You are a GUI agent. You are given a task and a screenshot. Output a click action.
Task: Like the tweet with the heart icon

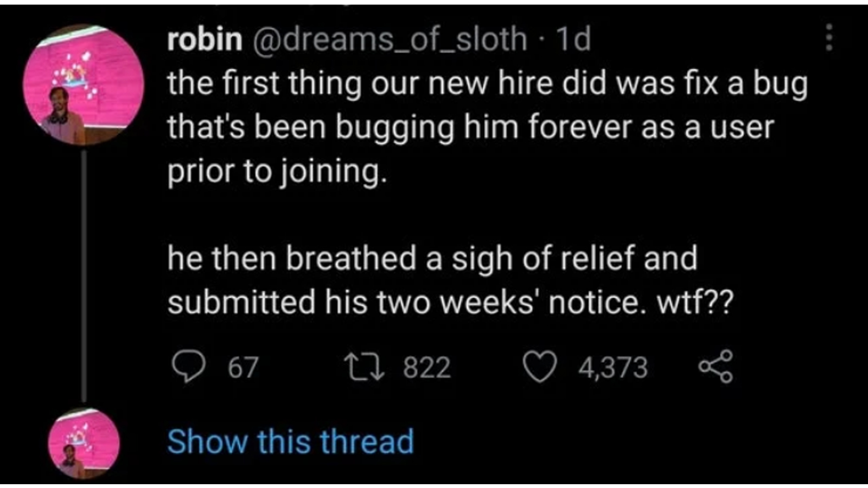click(x=540, y=367)
